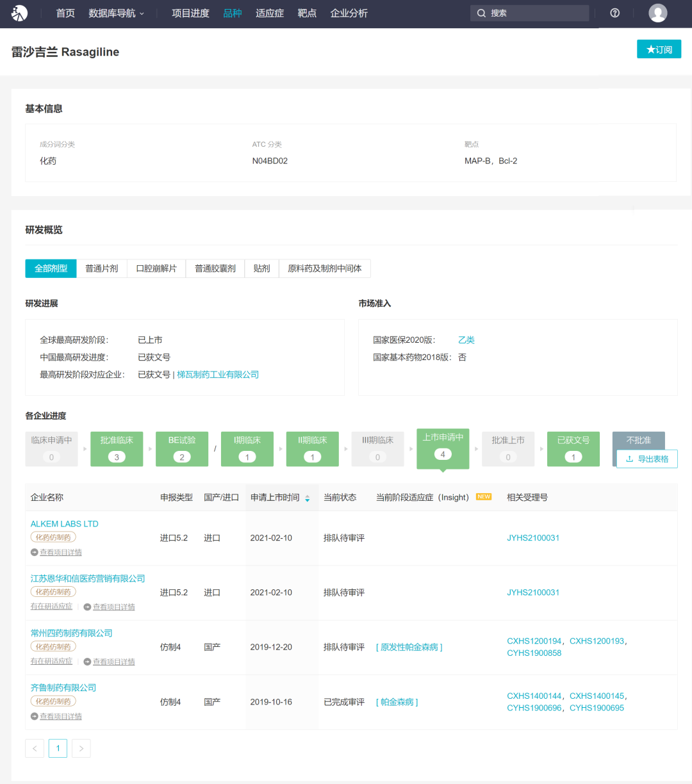Go to the 首页 menu item
The width and height of the screenshot is (692, 784).
(x=65, y=13)
